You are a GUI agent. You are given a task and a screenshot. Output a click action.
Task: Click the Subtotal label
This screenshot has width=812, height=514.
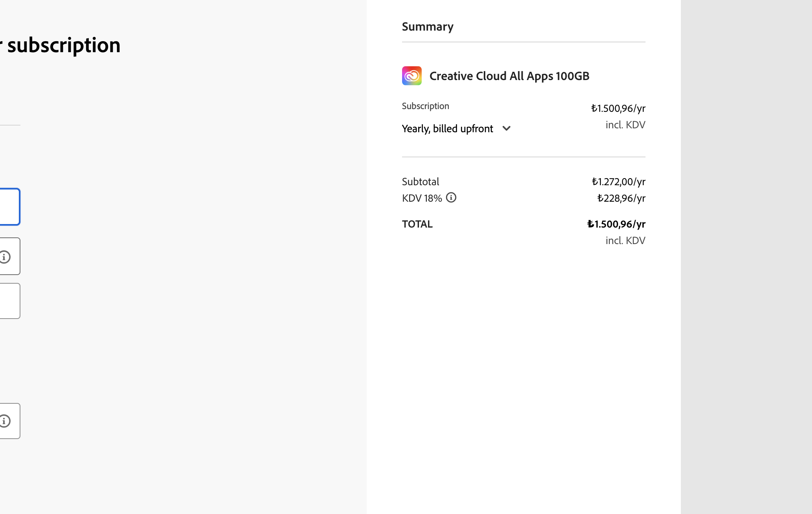tap(420, 182)
